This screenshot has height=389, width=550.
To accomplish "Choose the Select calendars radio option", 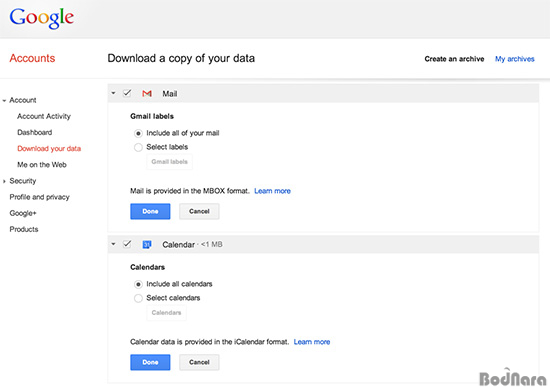I will (x=138, y=298).
